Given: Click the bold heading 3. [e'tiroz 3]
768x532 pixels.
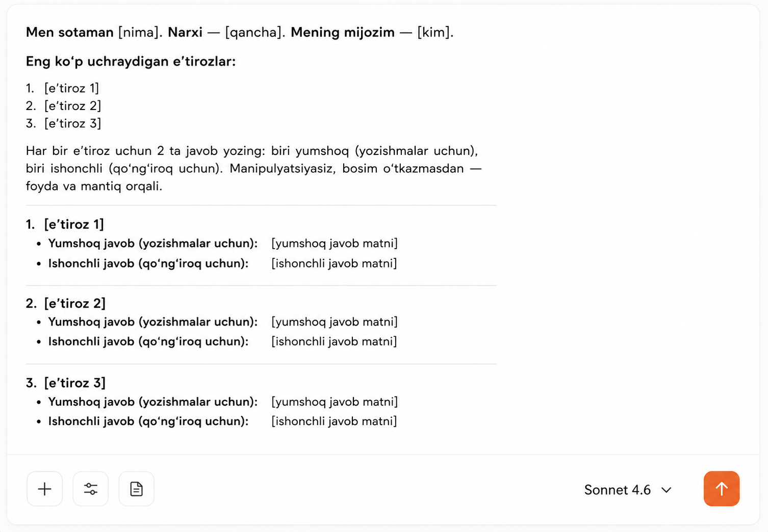Looking at the screenshot, I should point(66,383).
